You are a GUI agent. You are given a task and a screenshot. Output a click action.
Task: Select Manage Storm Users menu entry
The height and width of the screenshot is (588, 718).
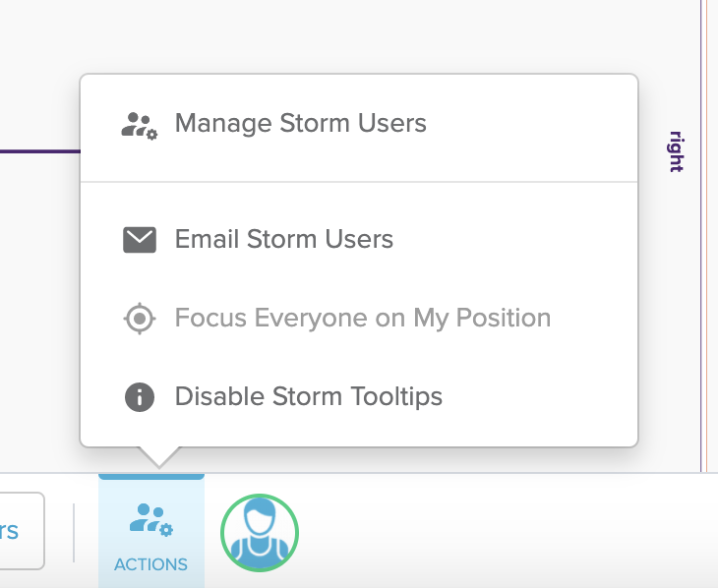[x=359, y=128]
